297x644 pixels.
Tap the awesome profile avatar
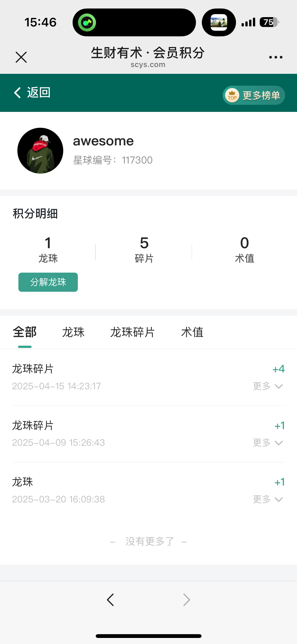tap(40, 151)
